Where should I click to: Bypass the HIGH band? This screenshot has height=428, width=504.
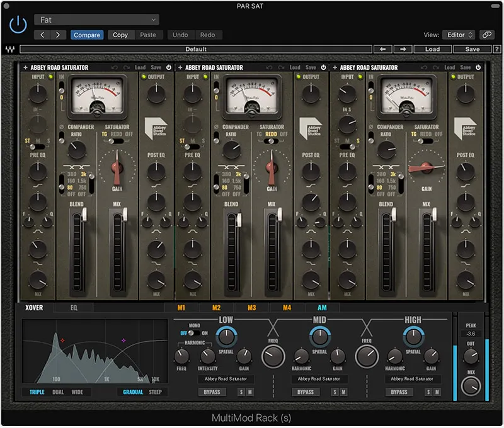[x=399, y=392]
